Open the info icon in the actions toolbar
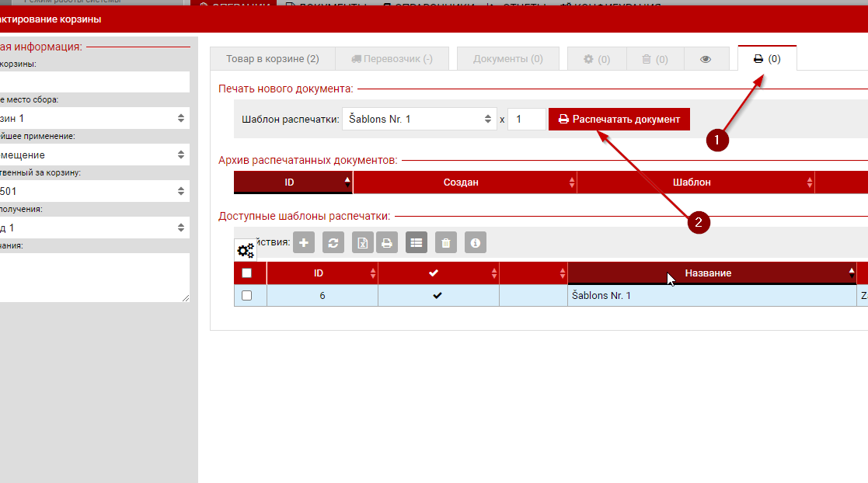The height and width of the screenshot is (483, 868). pos(476,243)
